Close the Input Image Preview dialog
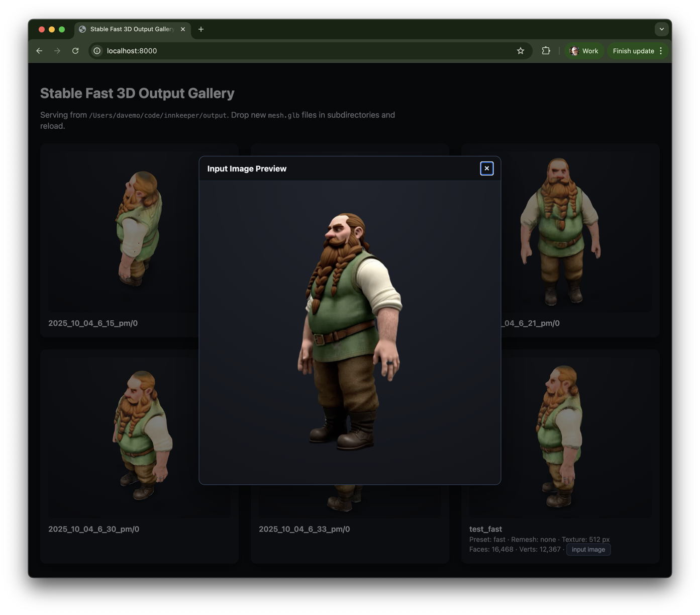The image size is (700, 615). (486, 168)
